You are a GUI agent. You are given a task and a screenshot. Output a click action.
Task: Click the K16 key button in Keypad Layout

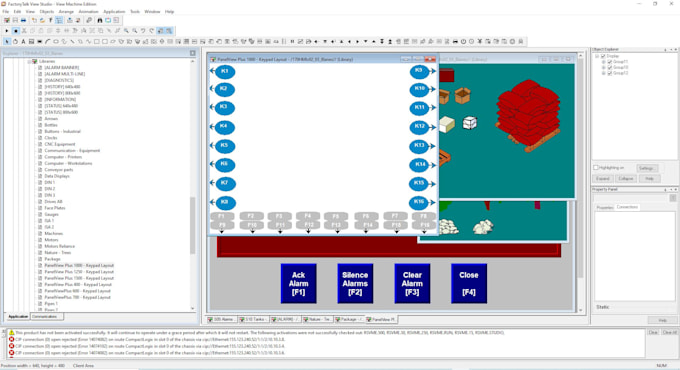coord(419,202)
